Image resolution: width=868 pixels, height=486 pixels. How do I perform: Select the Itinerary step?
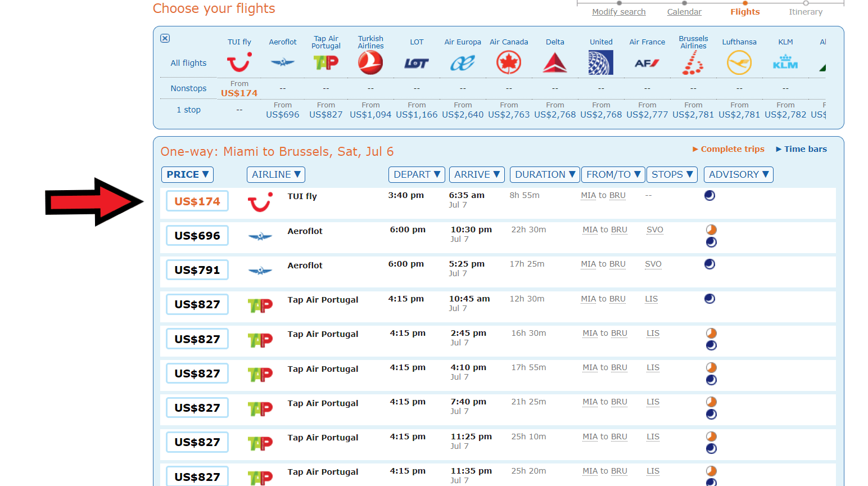pyautogui.click(x=806, y=12)
